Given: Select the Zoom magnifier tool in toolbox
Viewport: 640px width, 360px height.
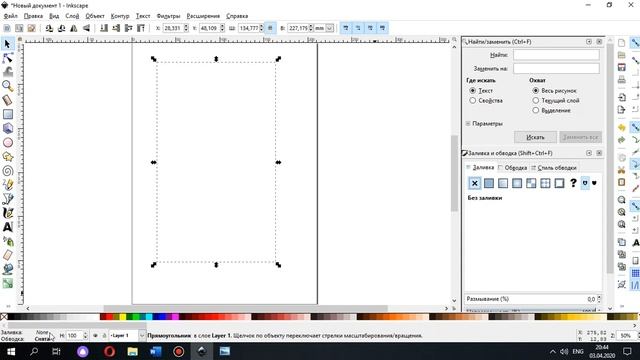Looking at the screenshot, I should 7,86.
